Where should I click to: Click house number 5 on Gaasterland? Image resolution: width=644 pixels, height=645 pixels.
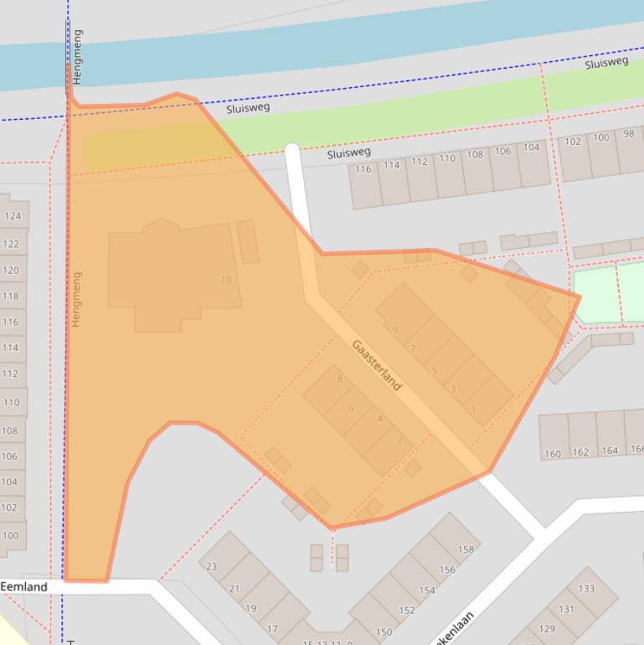point(435,370)
